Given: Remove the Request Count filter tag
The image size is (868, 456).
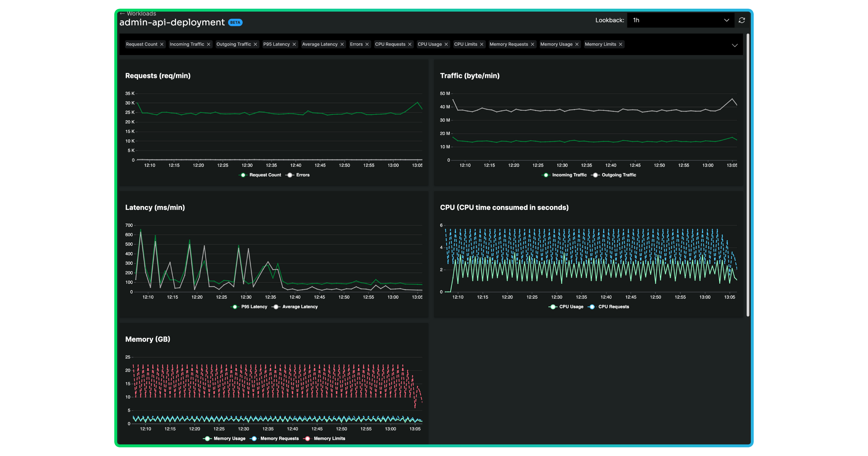Looking at the screenshot, I should [162, 44].
